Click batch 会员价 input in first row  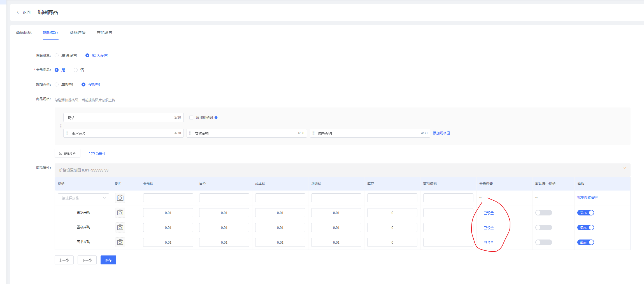pyautogui.click(x=168, y=198)
